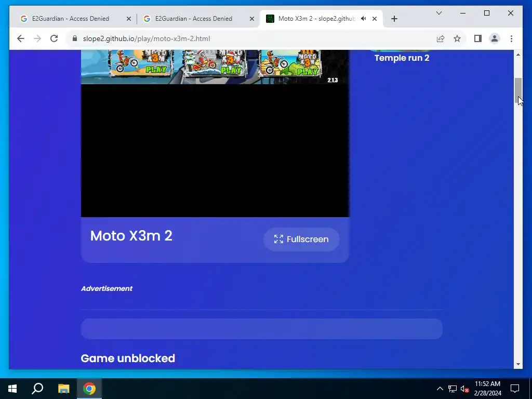Minimize the Chrome window
The image size is (532, 399).
click(x=463, y=13)
